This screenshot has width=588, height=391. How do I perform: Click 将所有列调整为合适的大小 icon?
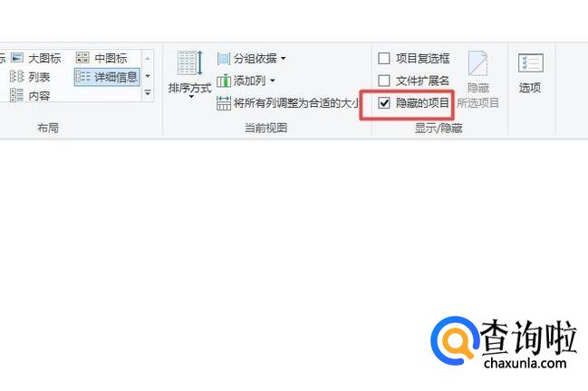pos(224,103)
